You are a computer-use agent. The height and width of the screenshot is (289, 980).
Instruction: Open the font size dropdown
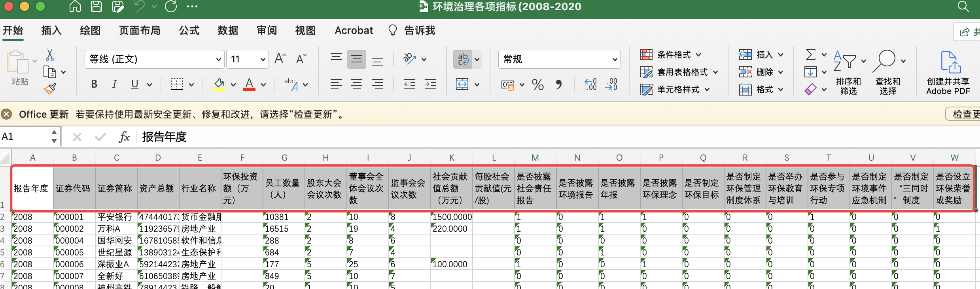(263, 60)
